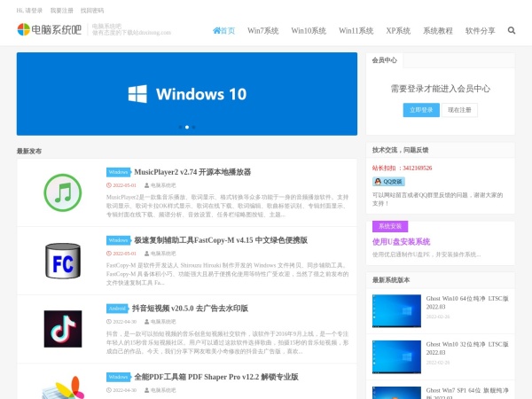Click TikTok 抖音 app icon
Image resolution: width=532 pixels, height=399 pixels.
(63, 329)
